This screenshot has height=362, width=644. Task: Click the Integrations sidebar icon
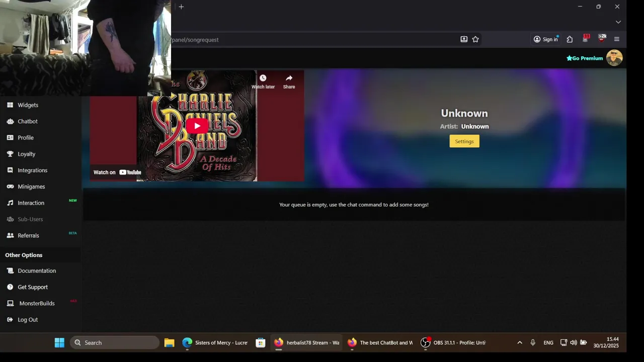(x=10, y=170)
